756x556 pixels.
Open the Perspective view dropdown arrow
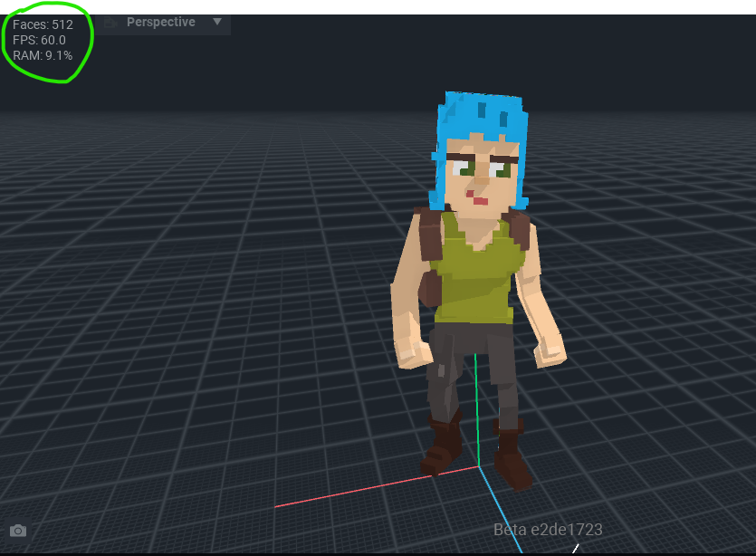(x=217, y=22)
